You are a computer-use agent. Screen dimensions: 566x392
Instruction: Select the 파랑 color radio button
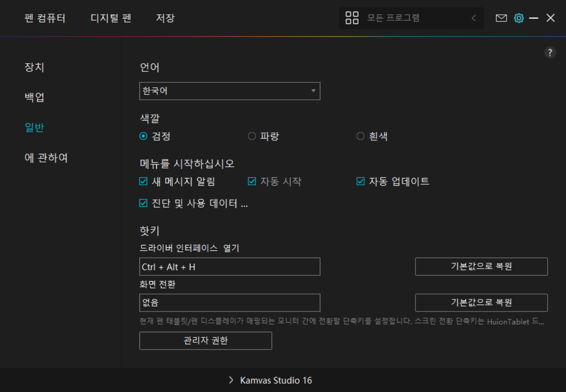pos(252,136)
